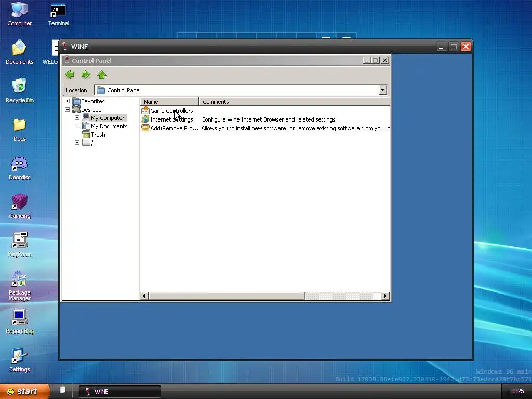Image resolution: width=532 pixels, height=399 pixels.
Task: Select the Add/Remove Pro... entry text
Action: coord(174,128)
